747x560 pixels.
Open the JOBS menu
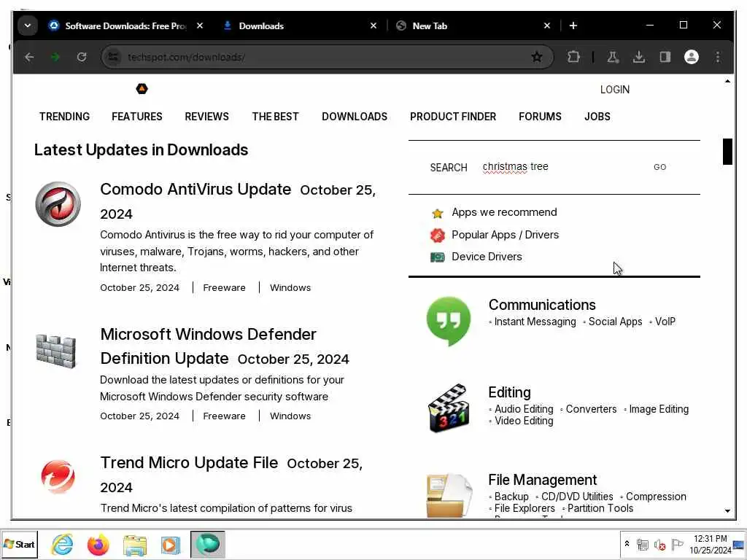597,117
